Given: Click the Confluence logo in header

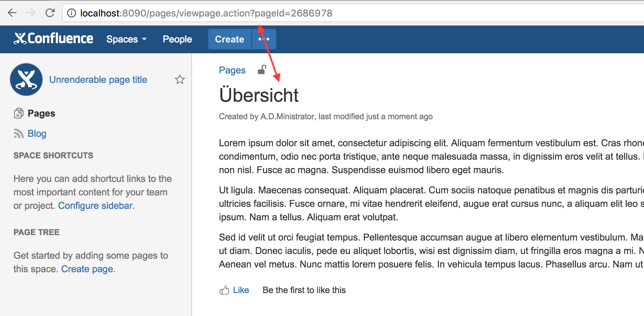Looking at the screenshot, I should pos(54,39).
